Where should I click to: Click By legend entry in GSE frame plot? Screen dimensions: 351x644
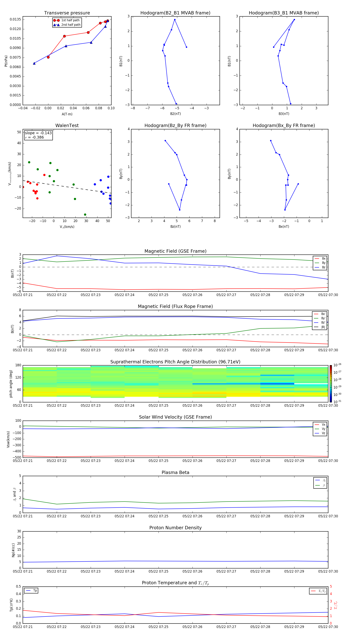320,263
